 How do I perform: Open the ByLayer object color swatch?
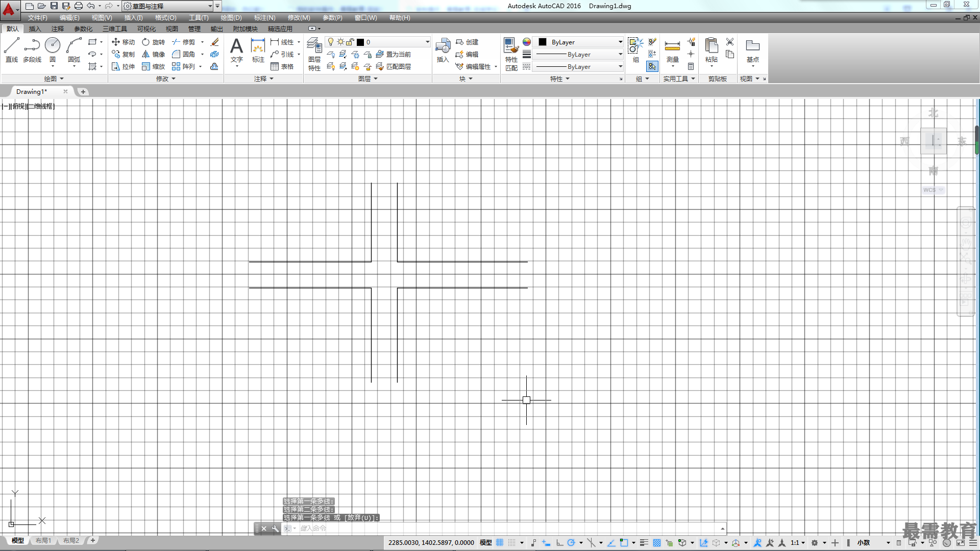point(580,42)
